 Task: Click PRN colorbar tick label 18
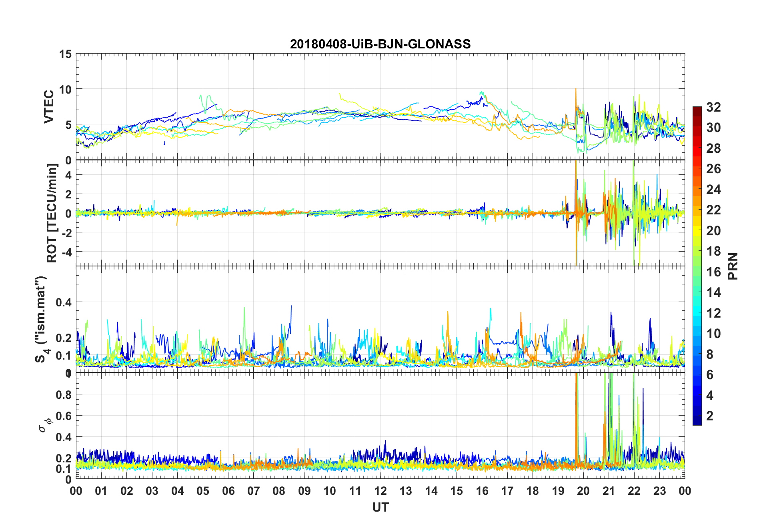point(713,251)
